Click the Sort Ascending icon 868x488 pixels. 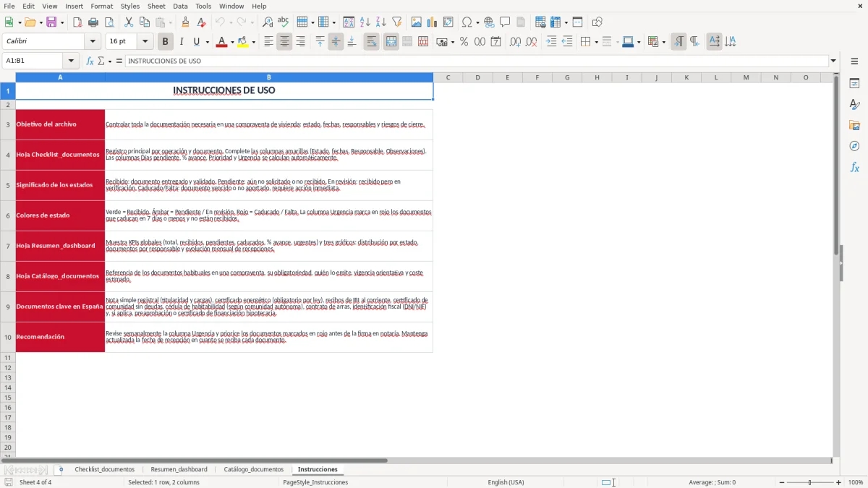click(x=365, y=22)
